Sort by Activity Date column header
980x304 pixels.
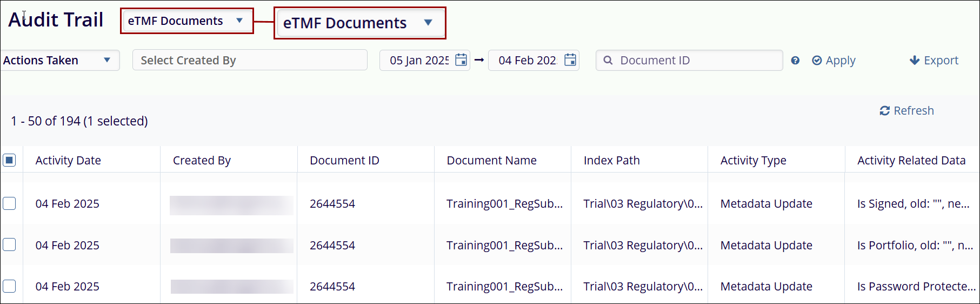coord(68,161)
